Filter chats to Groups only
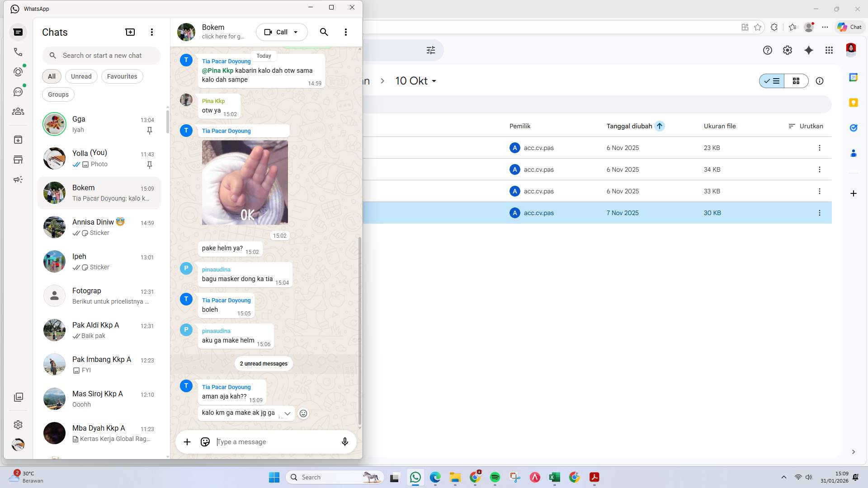The width and height of the screenshot is (868, 488). tap(58, 94)
